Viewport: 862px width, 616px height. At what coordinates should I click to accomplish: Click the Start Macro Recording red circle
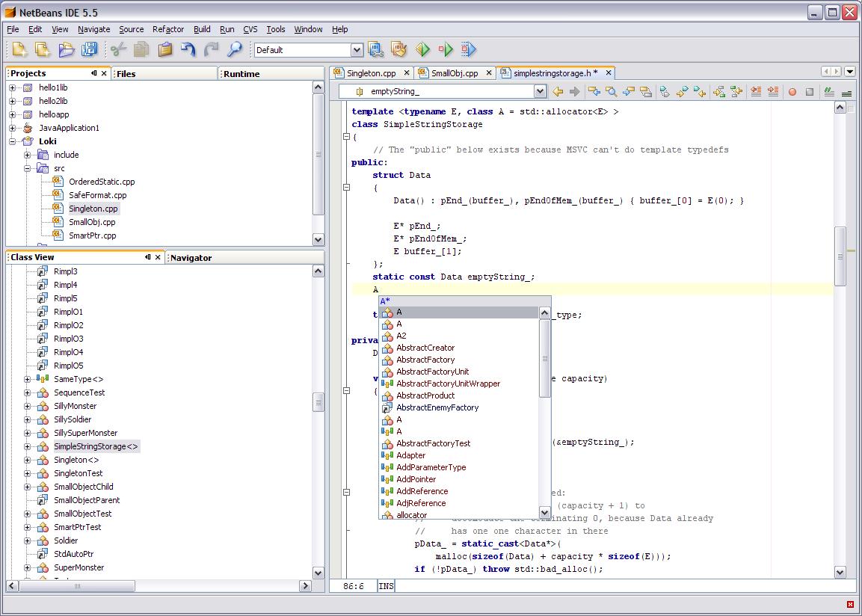(792, 92)
